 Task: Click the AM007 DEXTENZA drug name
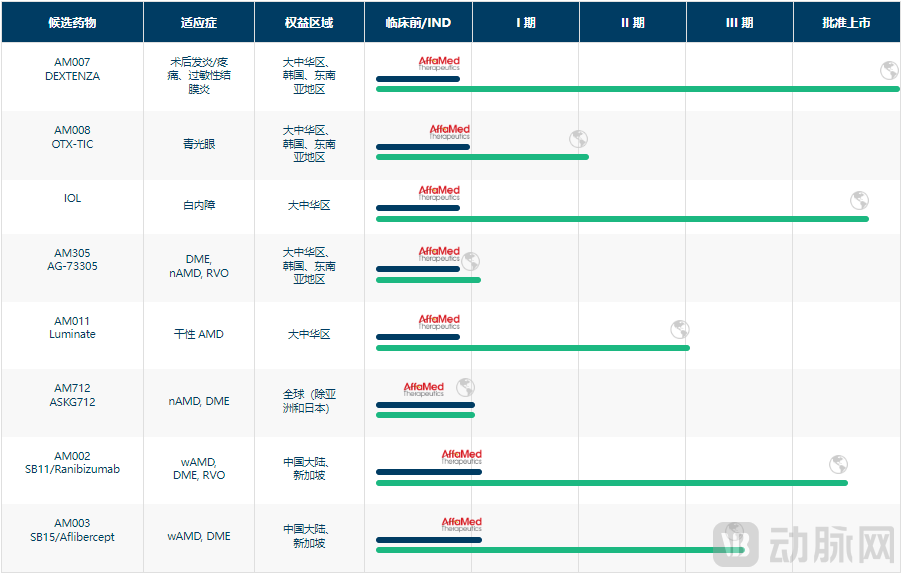pos(72,69)
